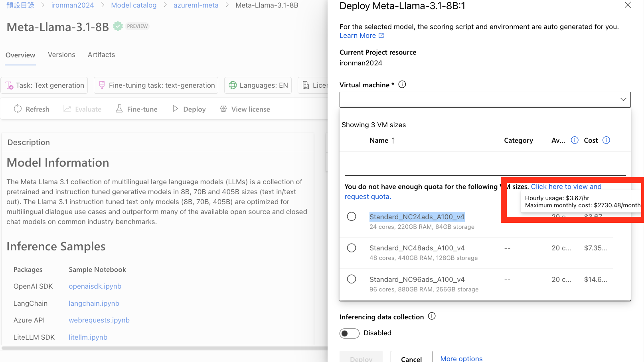Click the View license scales icon

coord(223,109)
